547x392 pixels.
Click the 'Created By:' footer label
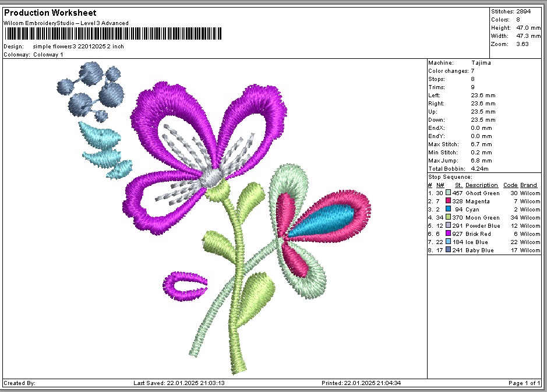click(x=20, y=383)
